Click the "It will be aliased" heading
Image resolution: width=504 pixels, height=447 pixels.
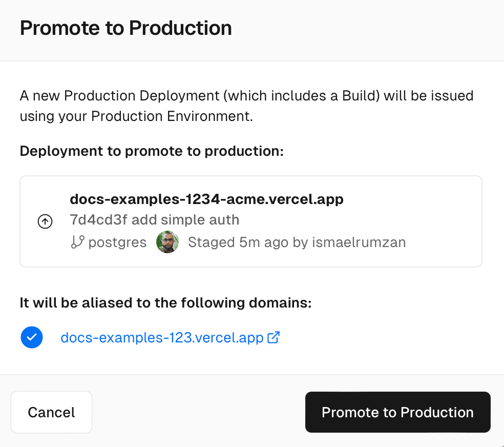[165, 302]
